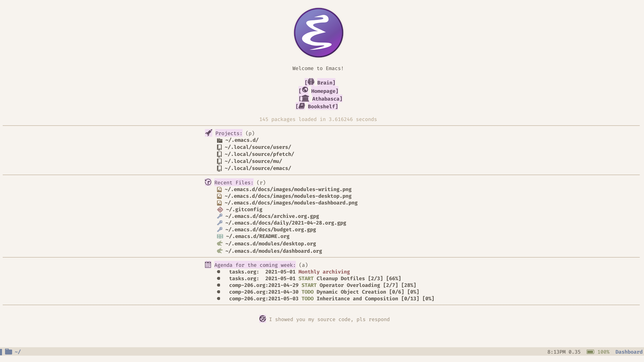Click battery 100% indicator in status bar
The height and width of the screenshot is (362, 644).
(x=598, y=351)
